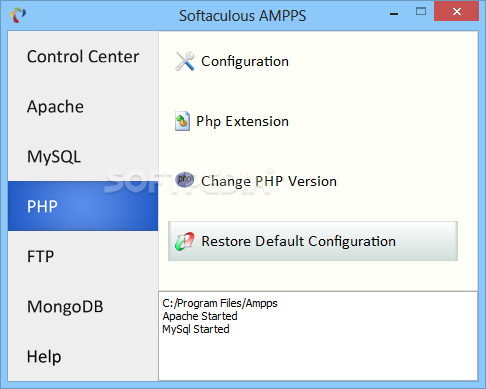Image resolution: width=486 pixels, height=389 pixels.
Task: Click the purple php logo icon
Action: click(x=185, y=180)
